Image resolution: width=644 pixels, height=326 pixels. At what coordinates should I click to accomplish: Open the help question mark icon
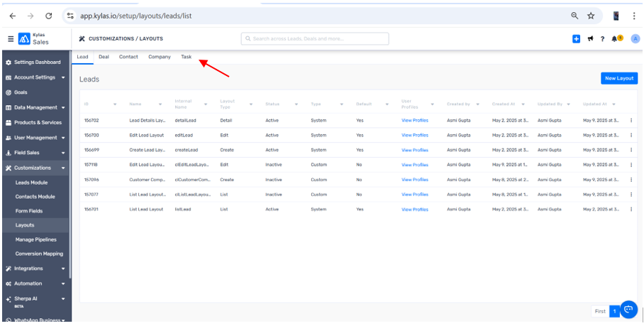[603, 39]
